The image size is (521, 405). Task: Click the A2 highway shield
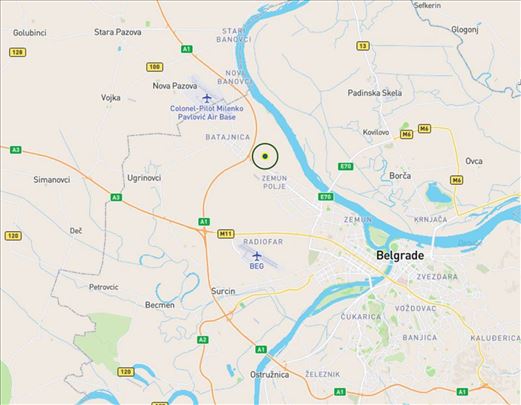coord(203,340)
